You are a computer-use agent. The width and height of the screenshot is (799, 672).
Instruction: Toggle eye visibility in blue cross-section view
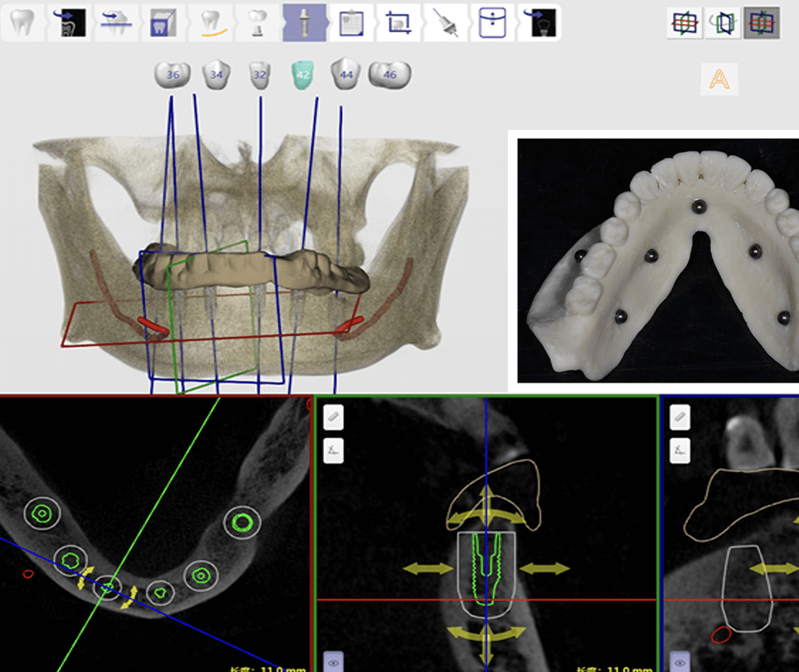[x=680, y=662]
